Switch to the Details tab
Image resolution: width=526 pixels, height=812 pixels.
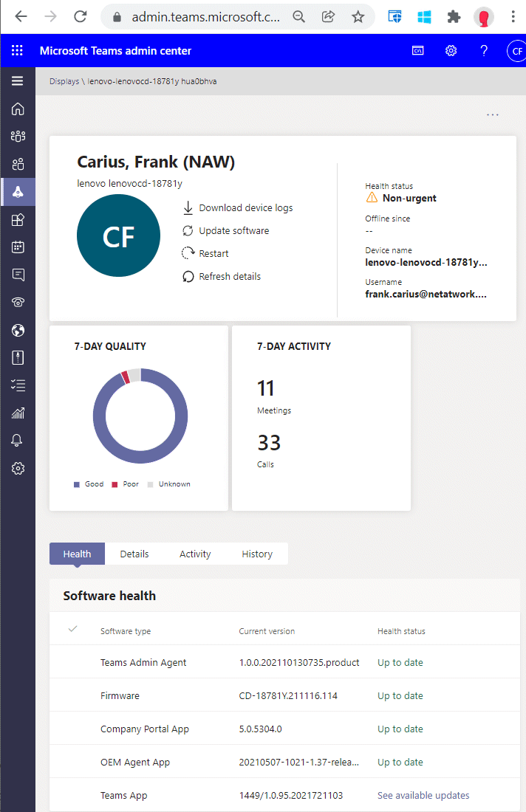click(x=134, y=554)
